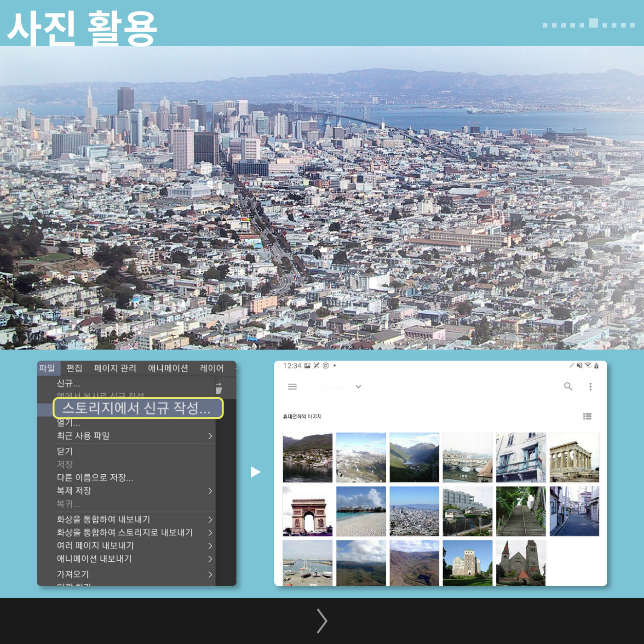Switch to list view icon

[x=587, y=416]
